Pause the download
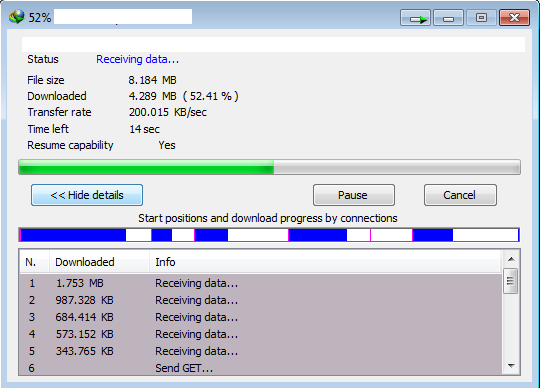The image size is (541, 389). coord(354,195)
